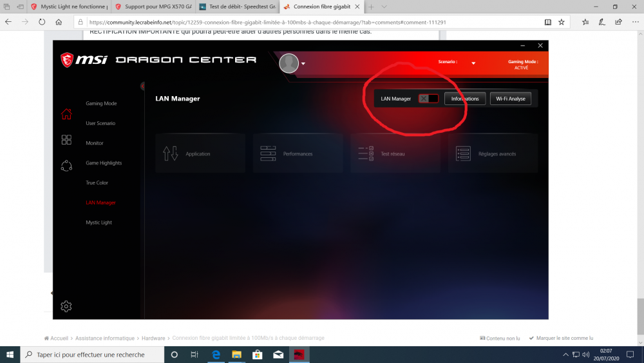Go back in the browser
The height and width of the screenshot is (363, 644).
[x=8, y=22]
